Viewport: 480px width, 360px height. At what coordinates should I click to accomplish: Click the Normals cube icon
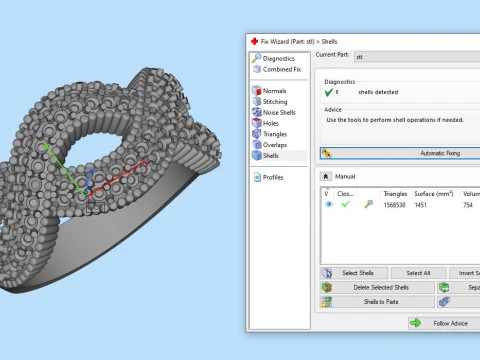(x=257, y=90)
